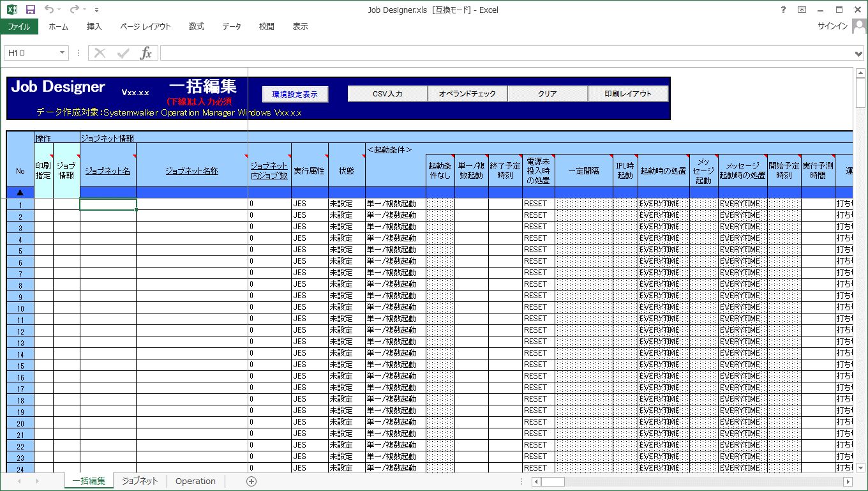This screenshot has width=868, height=491.
Task: Open the 表示 ribbon tab
Action: (x=300, y=27)
